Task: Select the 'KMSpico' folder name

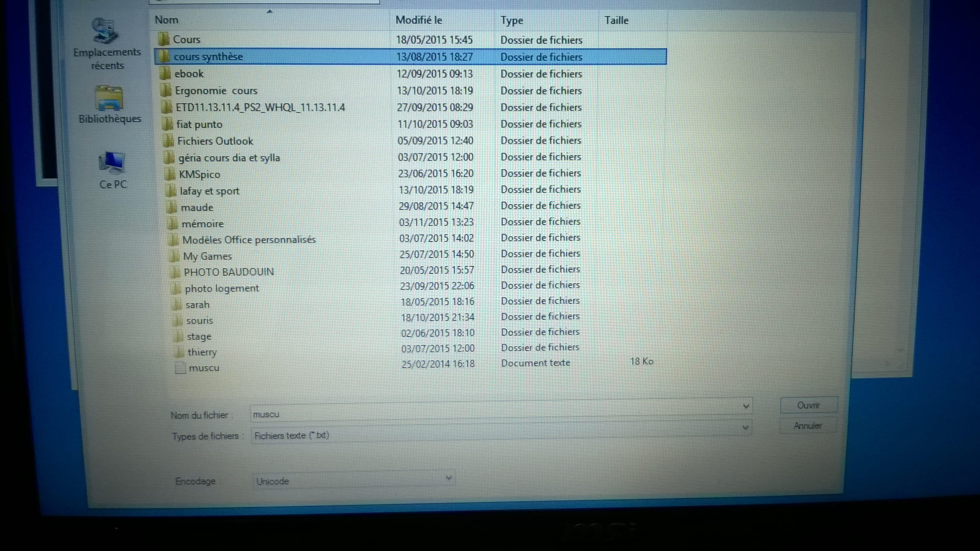Action: (x=200, y=174)
